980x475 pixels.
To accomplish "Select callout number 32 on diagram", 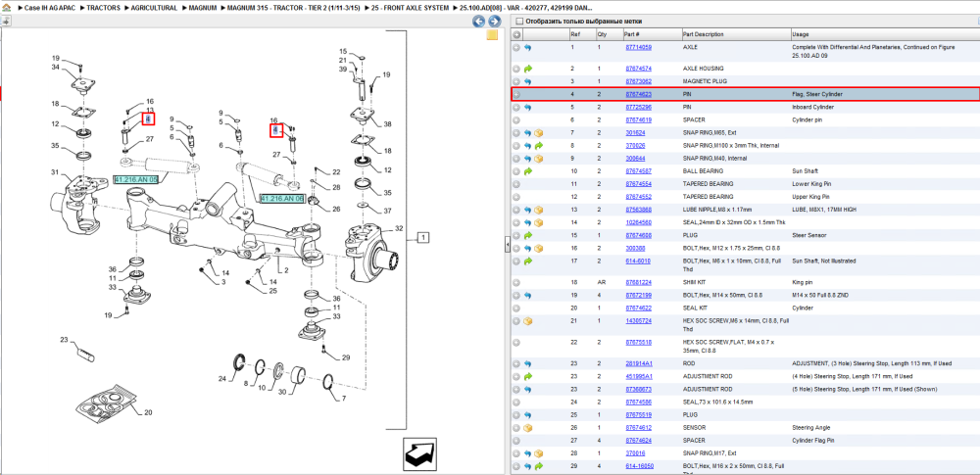I will click(x=400, y=228).
